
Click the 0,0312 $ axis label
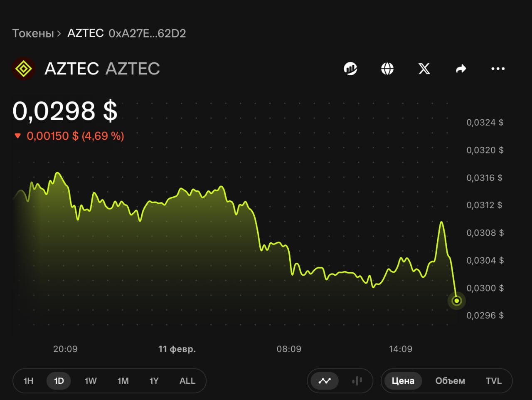[485, 205]
